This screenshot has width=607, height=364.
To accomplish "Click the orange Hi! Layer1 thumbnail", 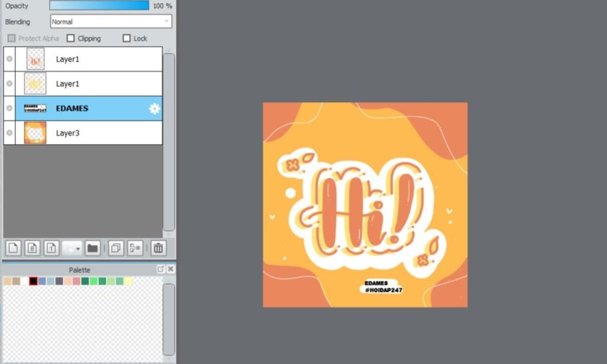I will click(35, 59).
